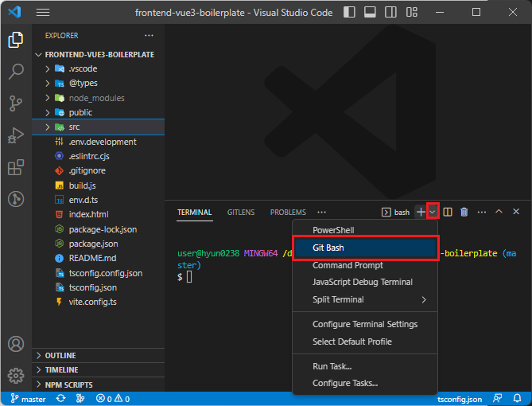Close the terminal panel
Viewport: 532px width, 406px height.
point(516,212)
